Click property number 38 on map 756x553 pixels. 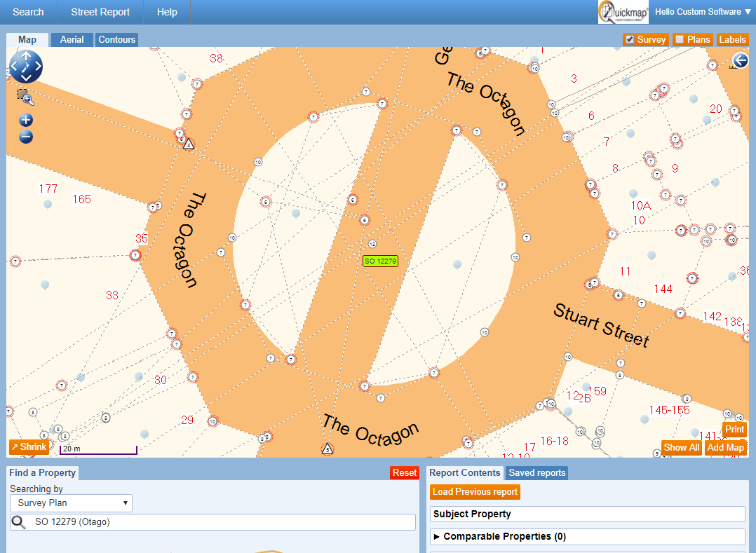point(217,58)
